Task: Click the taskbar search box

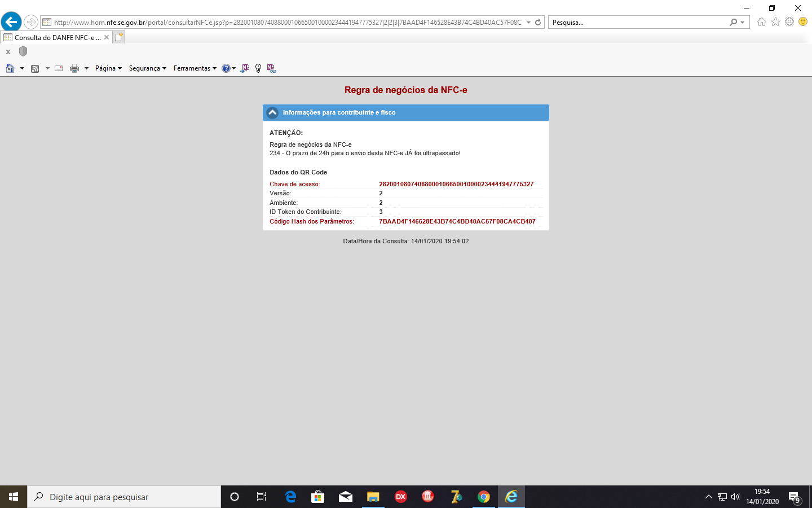Action: coord(124,497)
